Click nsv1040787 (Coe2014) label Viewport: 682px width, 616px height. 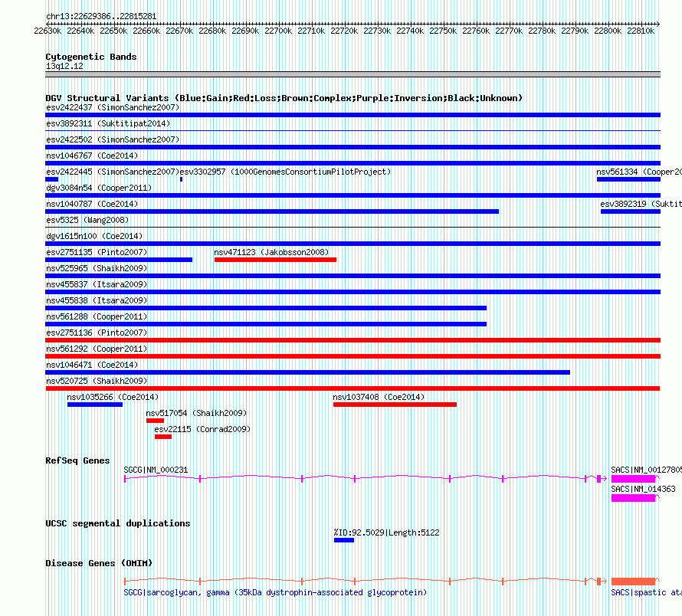(x=92, y=204)
